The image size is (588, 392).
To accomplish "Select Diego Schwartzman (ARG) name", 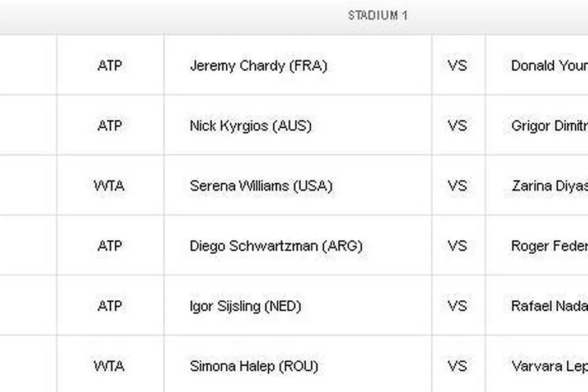I will pyautogui.click(x=276, y=246).
